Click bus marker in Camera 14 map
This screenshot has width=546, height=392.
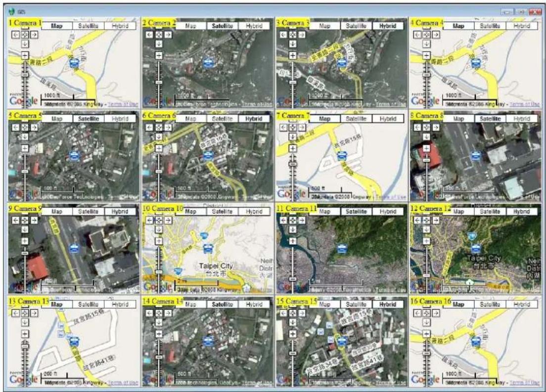(x=208, y=341)
